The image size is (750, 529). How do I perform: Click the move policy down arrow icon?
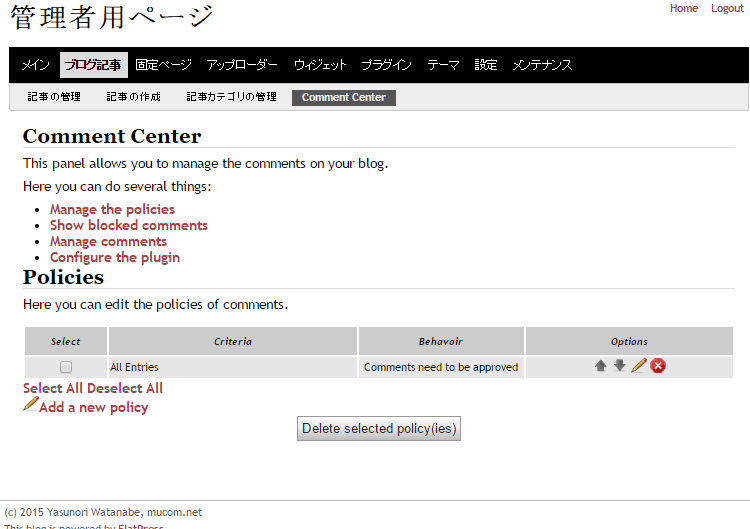point(619,366)
